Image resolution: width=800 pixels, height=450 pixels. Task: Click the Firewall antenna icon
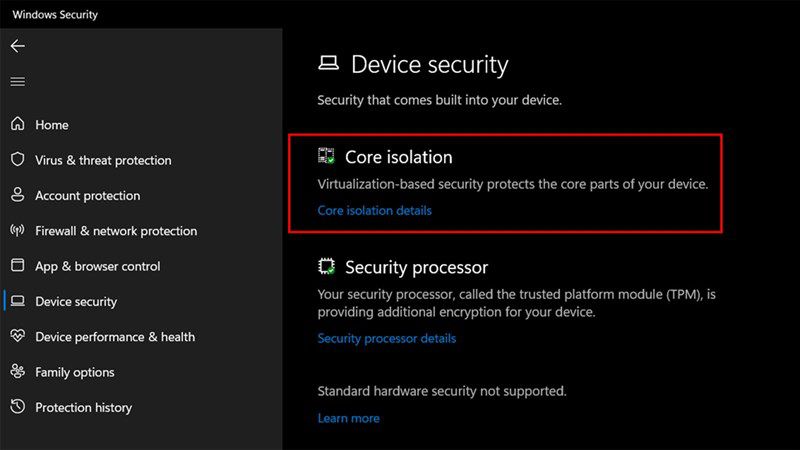click(x=18, y=230)
